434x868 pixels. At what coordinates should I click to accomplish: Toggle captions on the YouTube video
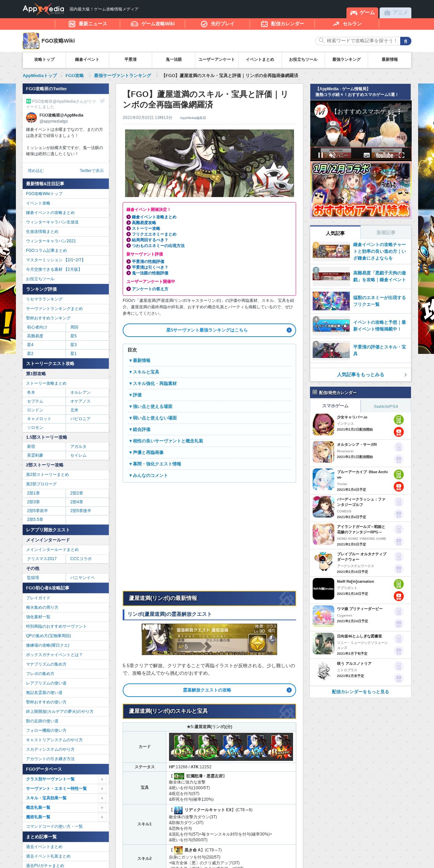(x=367, y=155)
